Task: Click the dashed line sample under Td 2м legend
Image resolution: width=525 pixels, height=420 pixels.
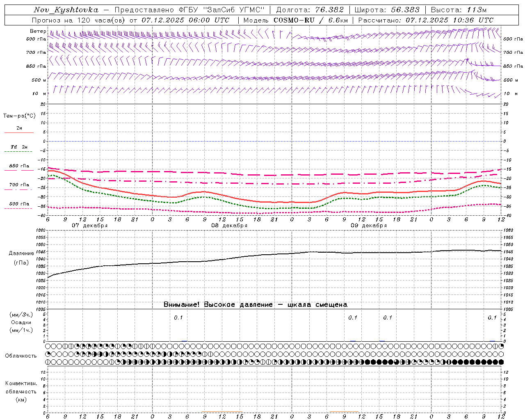Action: pos(19,152)
